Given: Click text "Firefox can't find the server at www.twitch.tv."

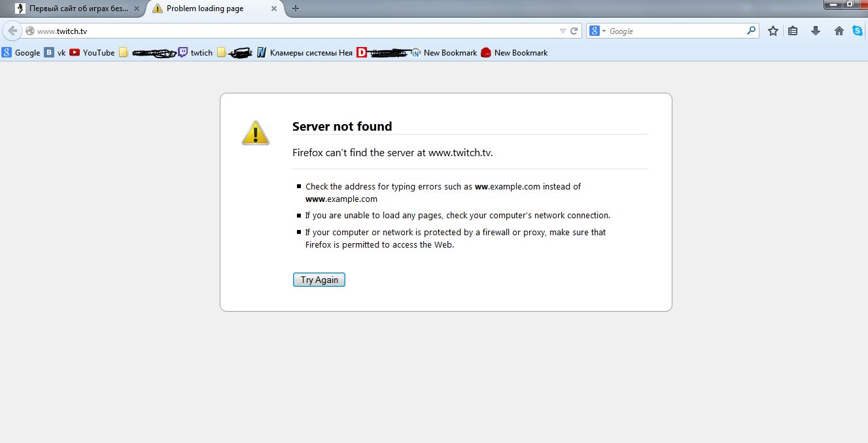Looking at the screenshot, I should click(x=392, y=153).
